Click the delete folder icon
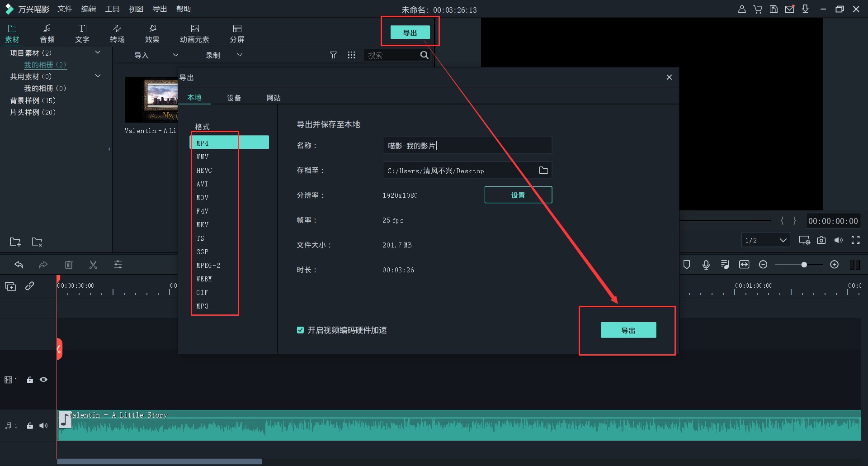This screenshot has width=868, height=466. point(37,242)
